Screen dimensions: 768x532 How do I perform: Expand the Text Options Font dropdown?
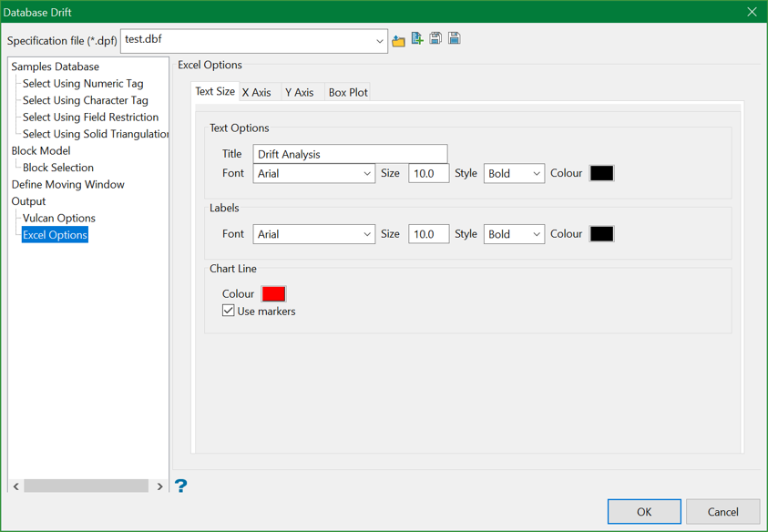366,174
